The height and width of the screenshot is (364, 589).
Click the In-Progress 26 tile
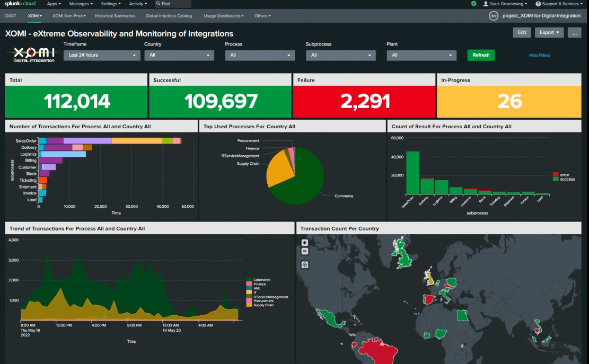(509, 95)
